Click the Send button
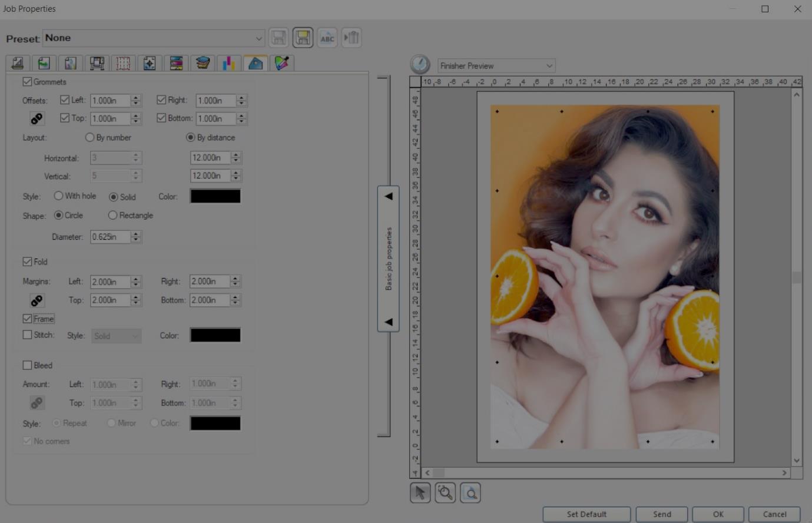 point(662,514)
